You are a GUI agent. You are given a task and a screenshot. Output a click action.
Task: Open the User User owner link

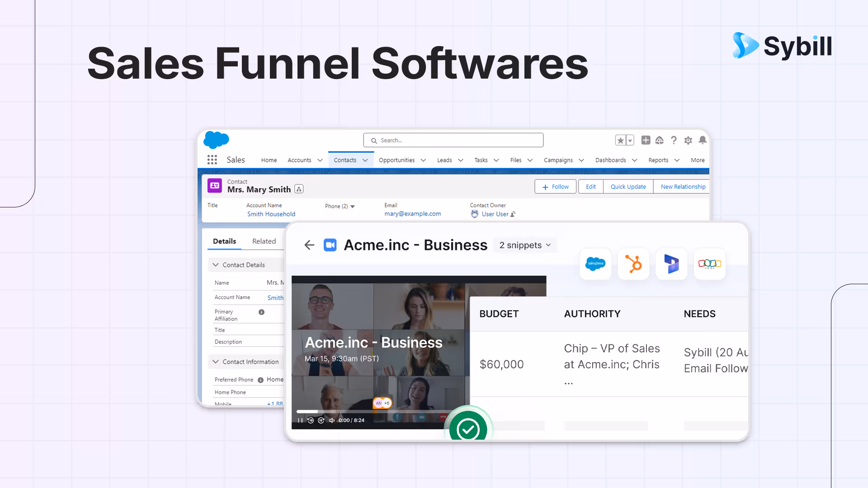[495, 214]
